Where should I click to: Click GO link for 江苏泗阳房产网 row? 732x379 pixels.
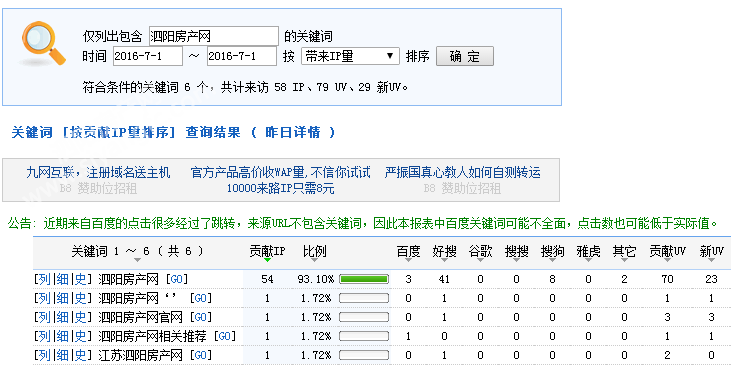point(200,355)
